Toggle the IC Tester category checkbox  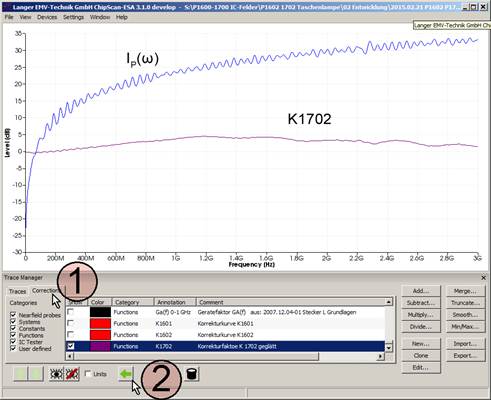pos(13,341)
